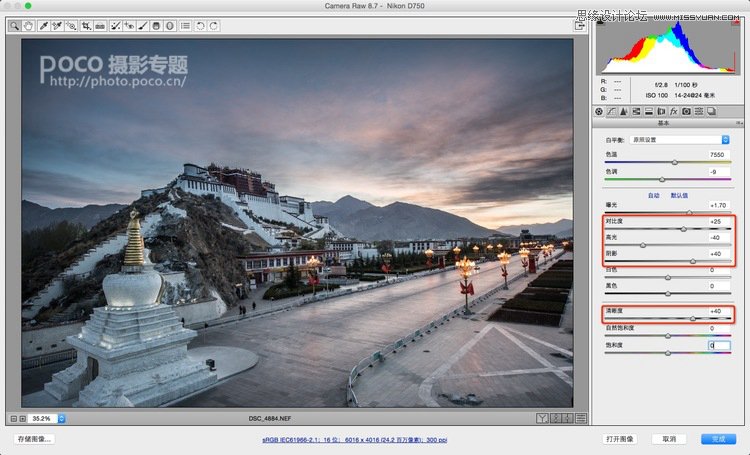Select the Red Eye Removal tool
750x455 pixels.
pyautogui.click(x=129, y=26)
